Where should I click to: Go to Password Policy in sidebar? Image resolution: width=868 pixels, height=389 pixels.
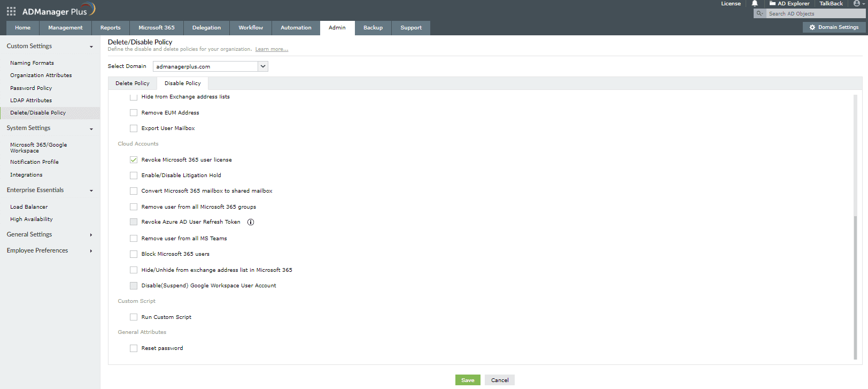[31, 88]
